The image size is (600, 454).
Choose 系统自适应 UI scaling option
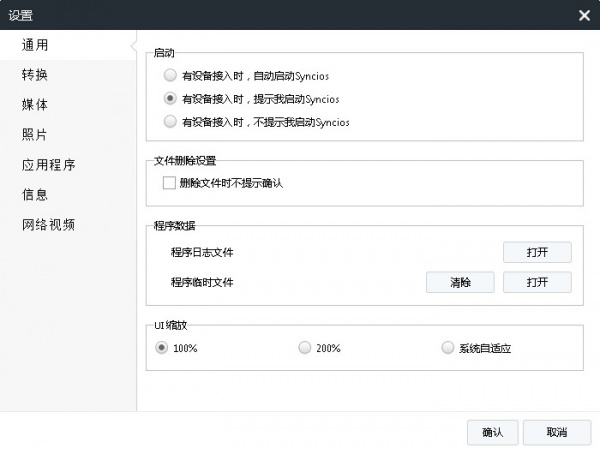click(447, 348)
